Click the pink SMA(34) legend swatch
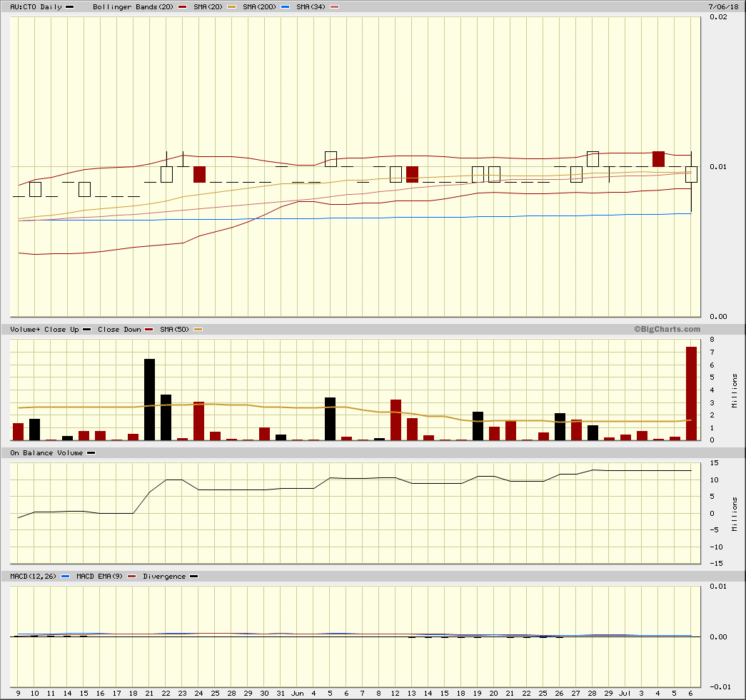Viewport: 746px width, 700px height. click(x=335, y=7)
